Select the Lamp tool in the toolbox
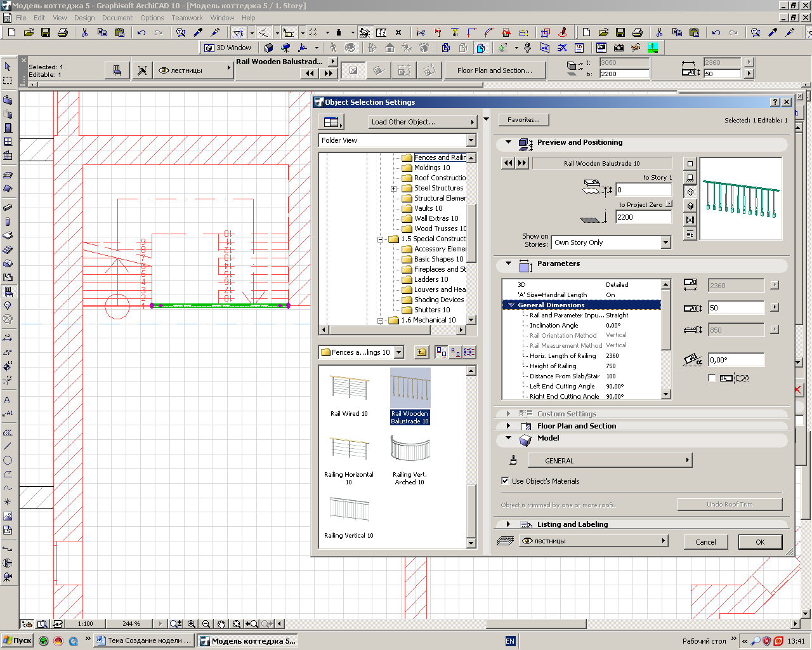Viewport: 812px width, 650px height. coord(8,305)
